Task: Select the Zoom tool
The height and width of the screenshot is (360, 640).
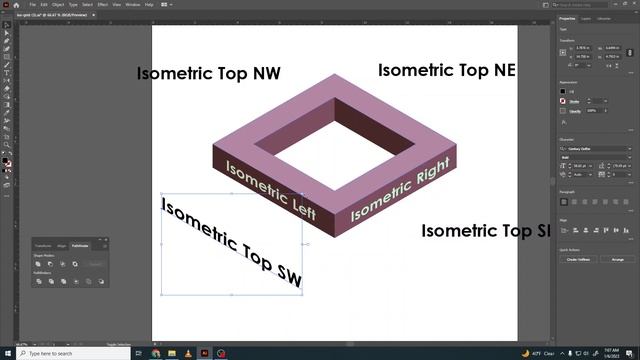Action: click(x=7, y=144)
